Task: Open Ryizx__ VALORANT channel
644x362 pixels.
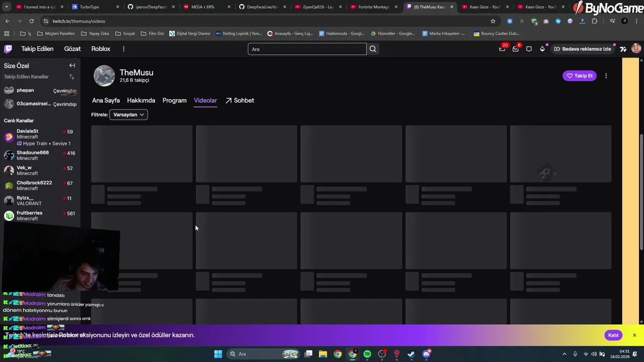Action: pyautogui.click(x=40, y=201)
